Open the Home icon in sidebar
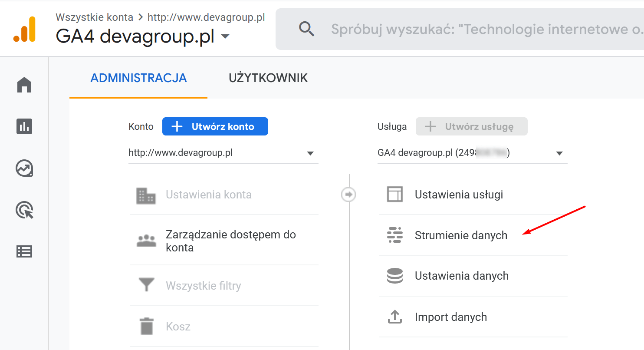The height and width of the screenshot is (350, 644). 24,85
